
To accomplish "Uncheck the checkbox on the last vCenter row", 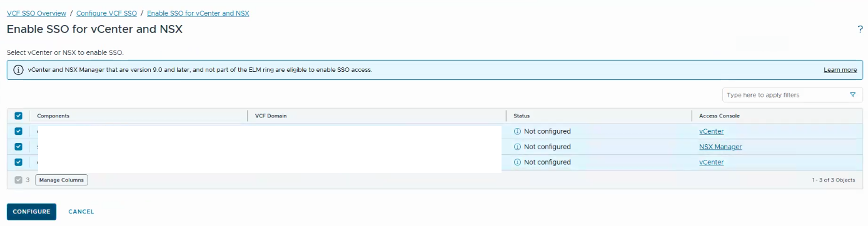I will (18, 162).
